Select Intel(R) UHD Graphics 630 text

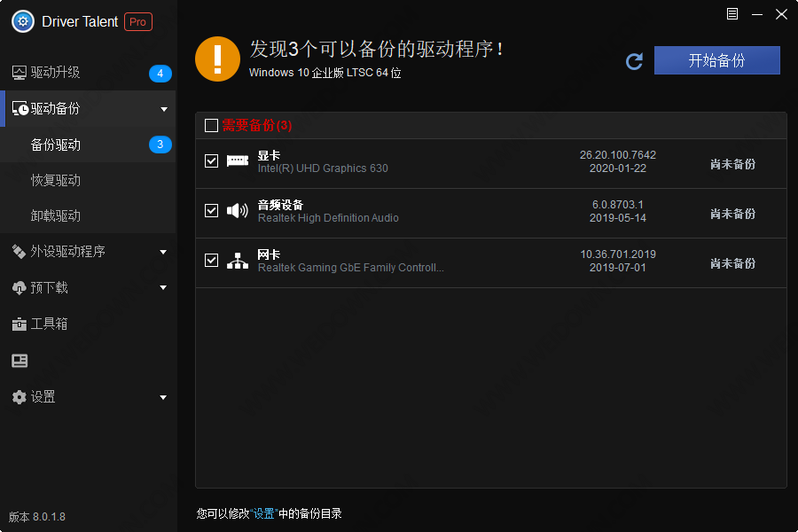[x=323, y=168]
